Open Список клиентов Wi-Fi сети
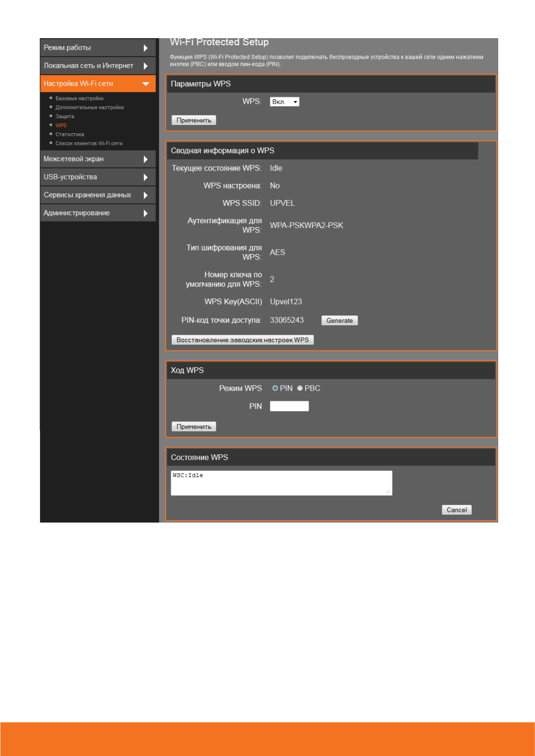Viewport: 535px width, 756px height. (x=89, y=143)
